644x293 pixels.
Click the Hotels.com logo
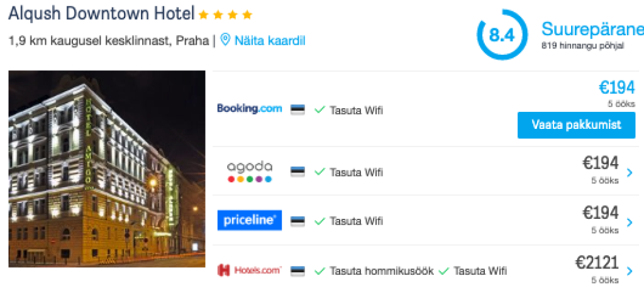point(249,270)
